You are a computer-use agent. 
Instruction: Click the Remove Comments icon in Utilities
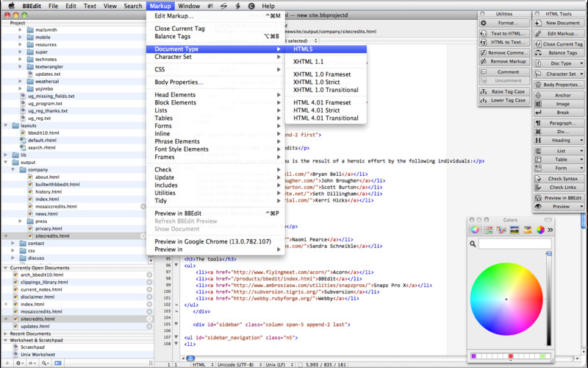(x=484, y=52)
